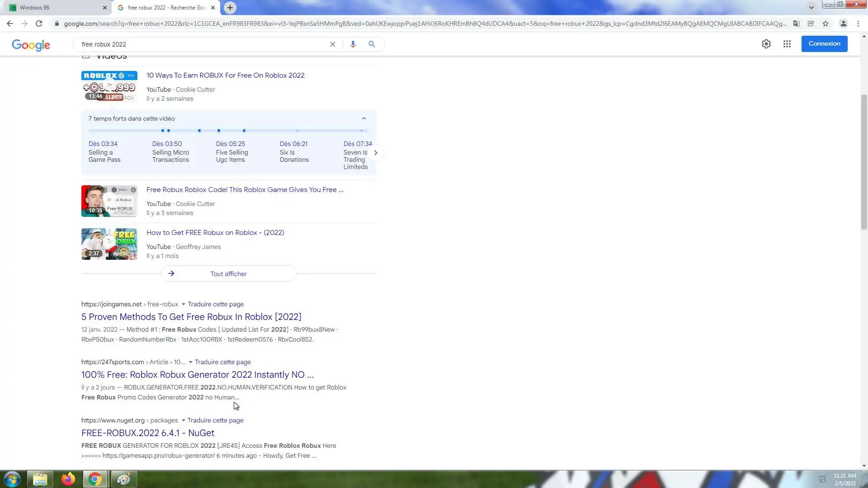Open the Google apps grid
868x488 pixels.
pyautogui.click(x=787, y=44)
